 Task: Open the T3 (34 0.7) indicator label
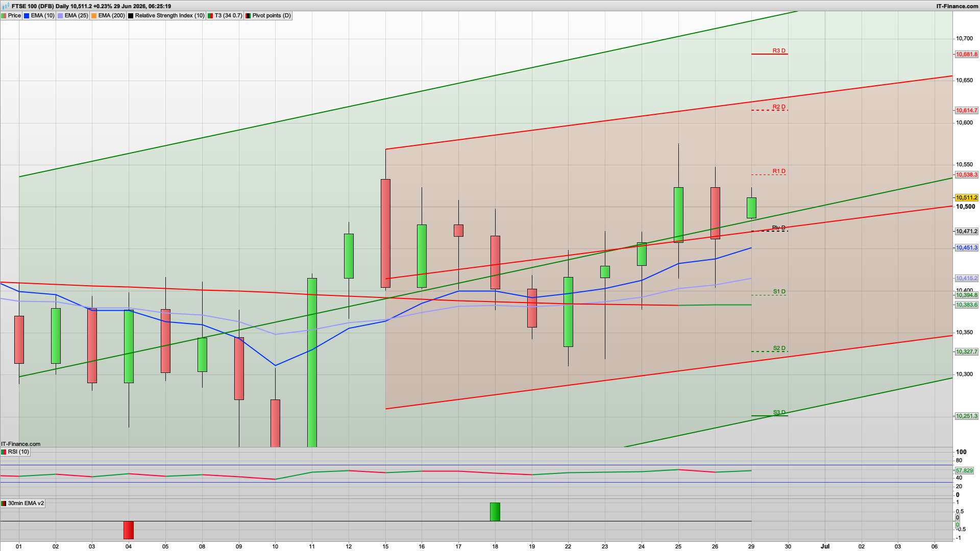pyautogui.click(x=228, y=16)
